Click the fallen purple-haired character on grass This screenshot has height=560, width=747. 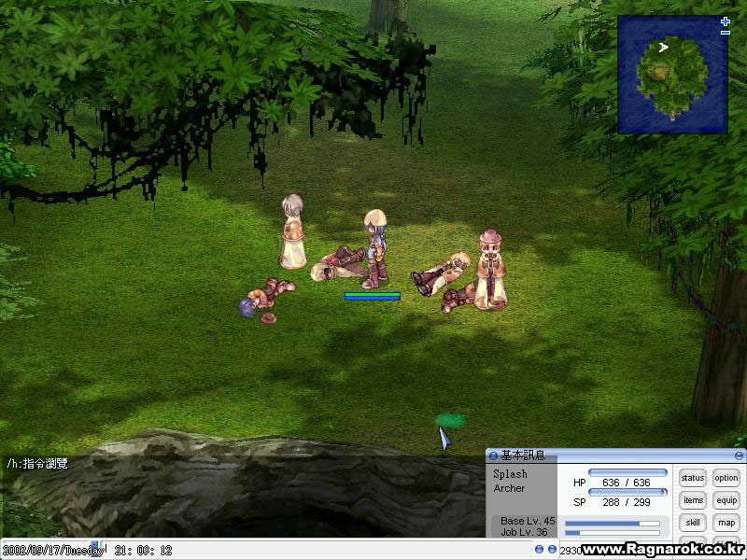[x=266, y=296]
